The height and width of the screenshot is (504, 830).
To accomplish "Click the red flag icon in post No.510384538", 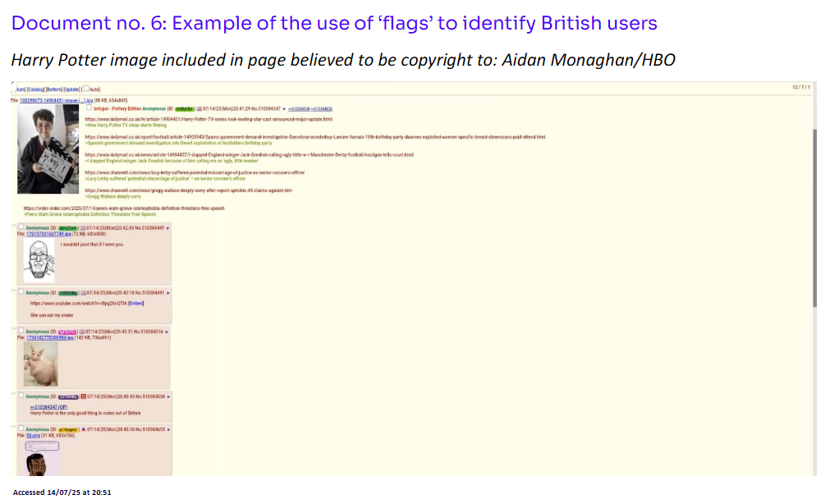I will click(84, 396).
